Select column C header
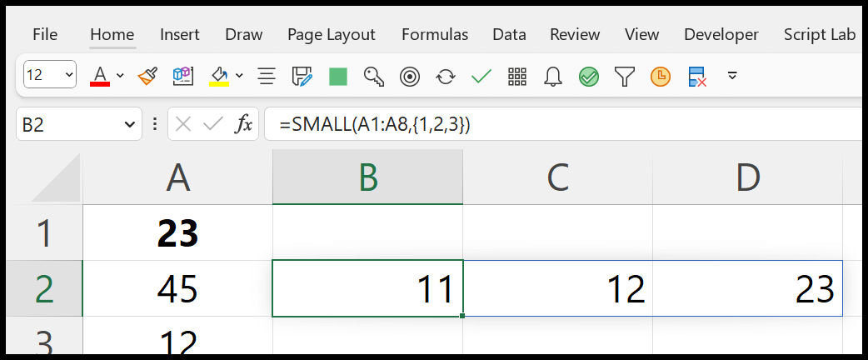Viewport: 868px width, 360px height. click(558, 177)
